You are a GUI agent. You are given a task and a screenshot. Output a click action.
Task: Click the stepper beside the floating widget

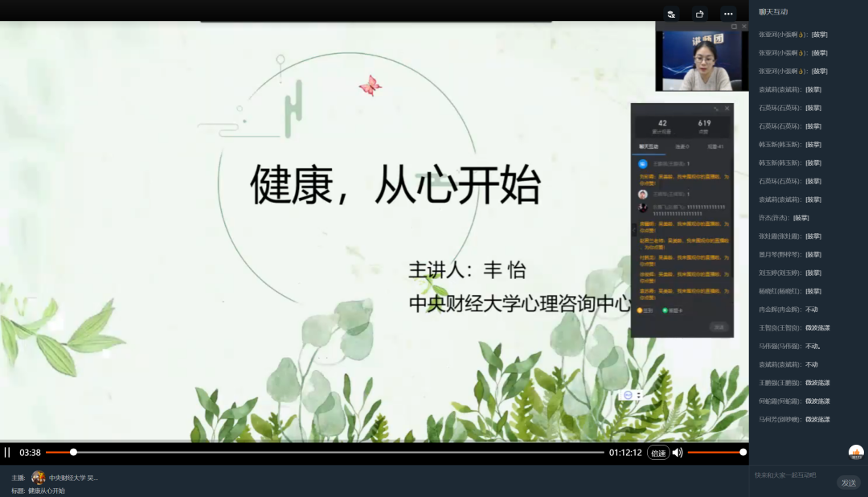639,395
